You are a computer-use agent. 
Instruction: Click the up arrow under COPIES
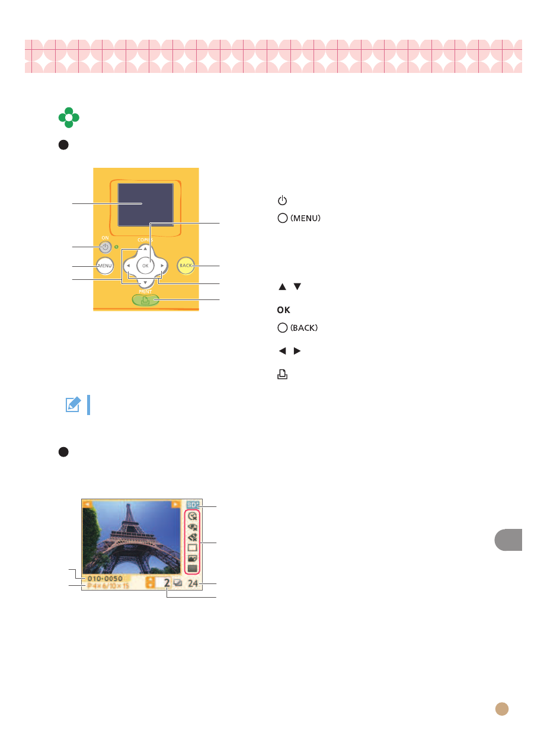pos(145,249)
